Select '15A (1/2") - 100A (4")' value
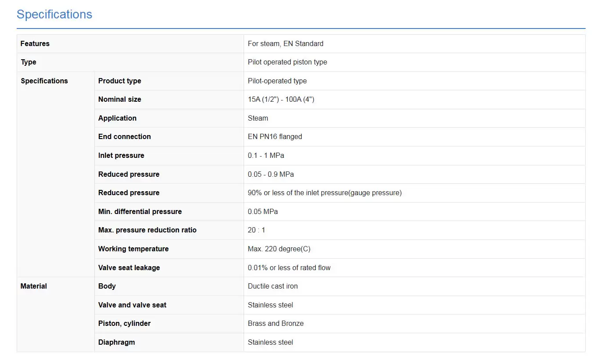594x364 pixels. tap(281, 100)
